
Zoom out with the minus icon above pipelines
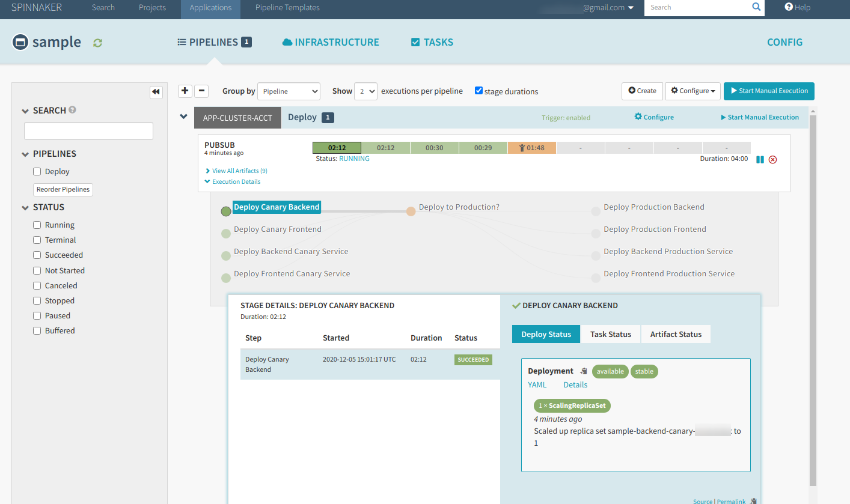pos(201,91)
